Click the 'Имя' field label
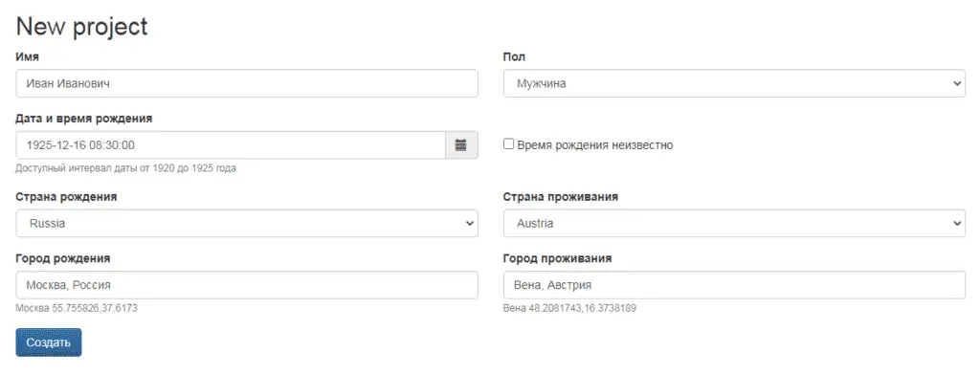 [28, 56]
